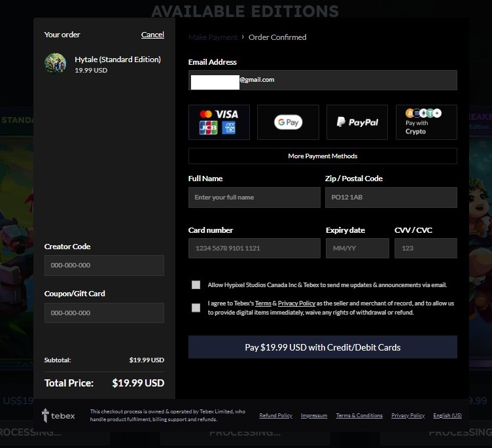
Task: Enable email updates from Hypixel Studios checkbox
Action: pos(196,284)
